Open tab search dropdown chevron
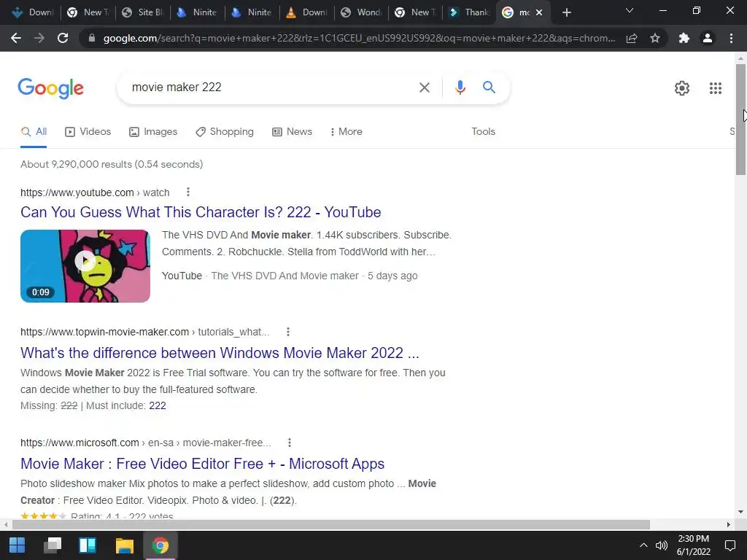Screen dimensions: 747x560 tap(630, 10)
